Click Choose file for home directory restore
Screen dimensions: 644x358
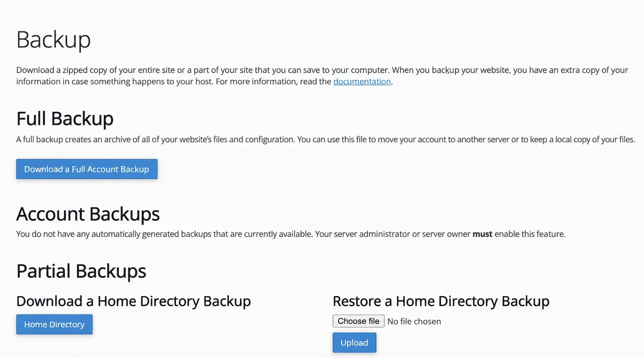(x=359, y=321)
